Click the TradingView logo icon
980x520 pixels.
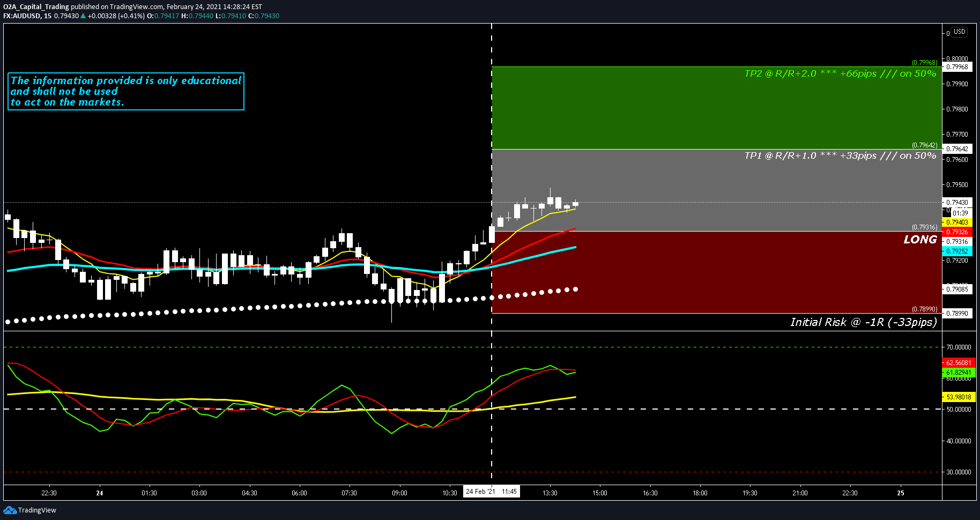10,510
